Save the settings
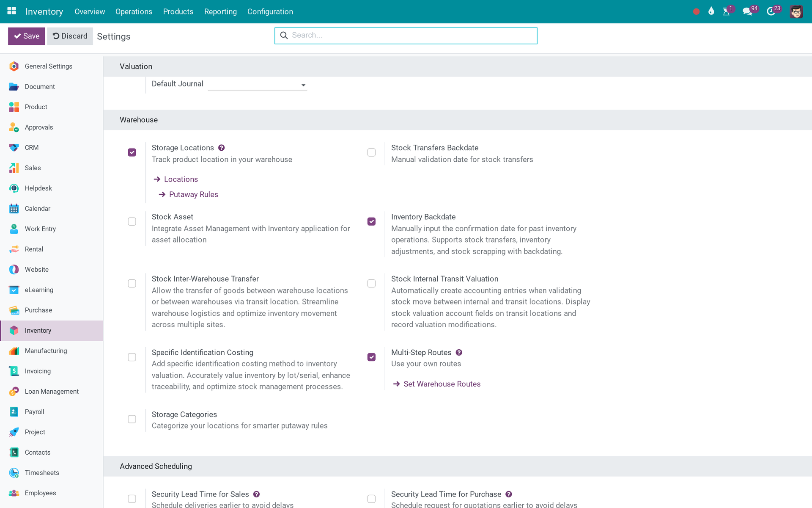 pos(27,36)
